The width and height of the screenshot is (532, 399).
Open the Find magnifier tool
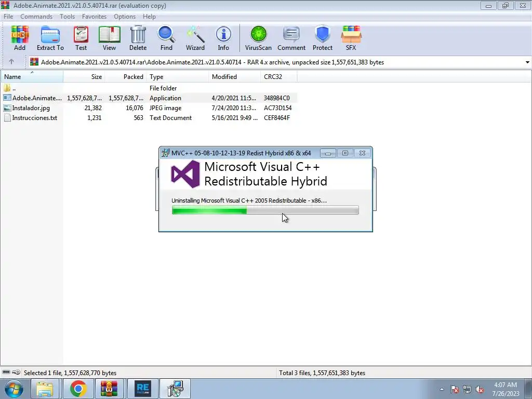(166, 38)
